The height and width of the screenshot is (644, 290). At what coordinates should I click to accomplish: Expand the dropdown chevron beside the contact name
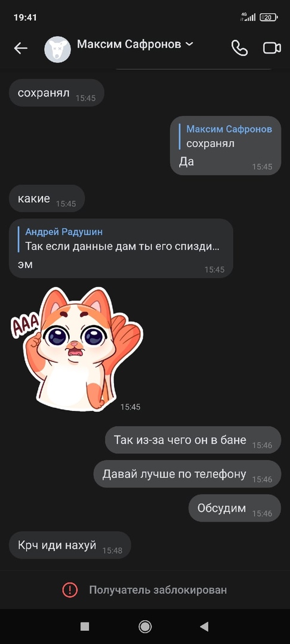click(x=189, y=44)
